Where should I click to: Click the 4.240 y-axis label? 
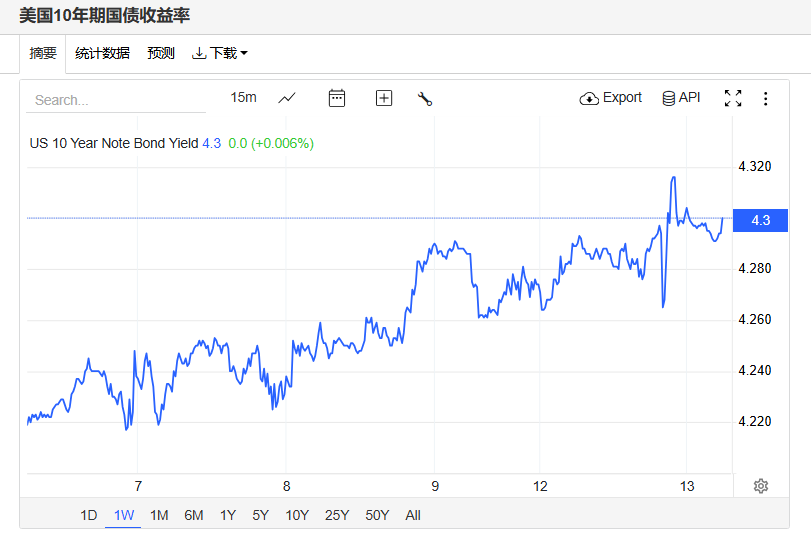[755, 370]
